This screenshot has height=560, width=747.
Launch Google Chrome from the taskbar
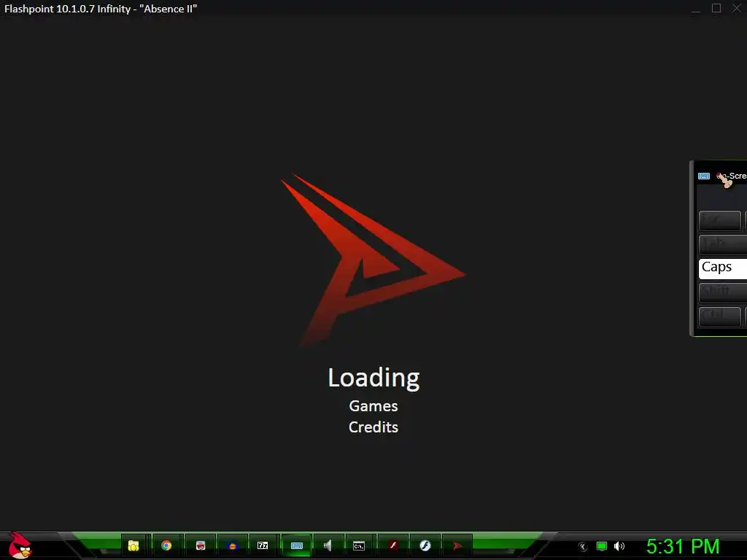point(166,545)
